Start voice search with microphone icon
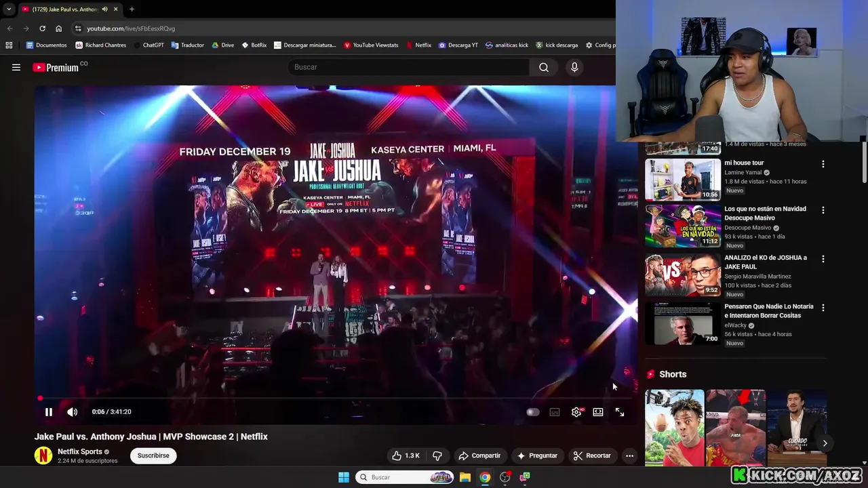The width and height of the screenshot is (868, 488). coord(574,67)
